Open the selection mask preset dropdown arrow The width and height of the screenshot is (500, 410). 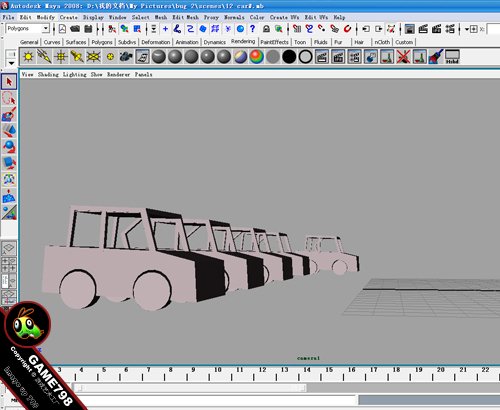pos(153,29)
